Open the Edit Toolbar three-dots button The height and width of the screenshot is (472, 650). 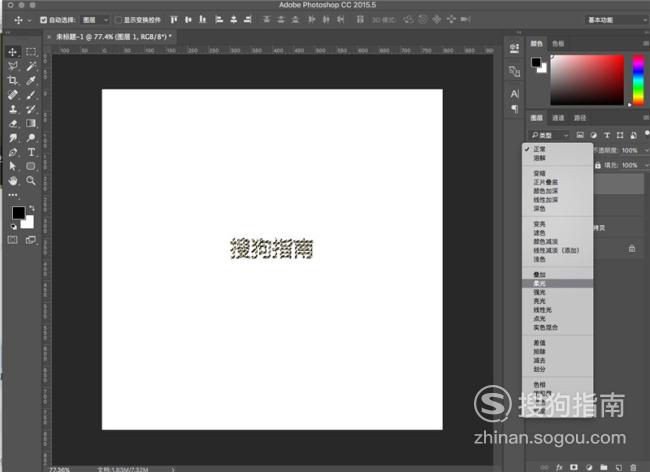13,195
